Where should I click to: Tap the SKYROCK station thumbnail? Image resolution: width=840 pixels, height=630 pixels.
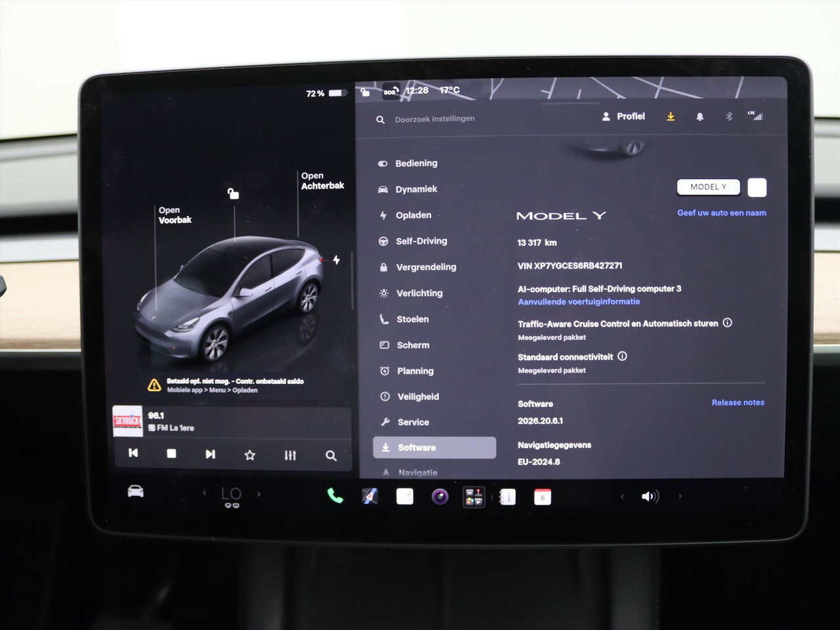[x=128, y=421]
